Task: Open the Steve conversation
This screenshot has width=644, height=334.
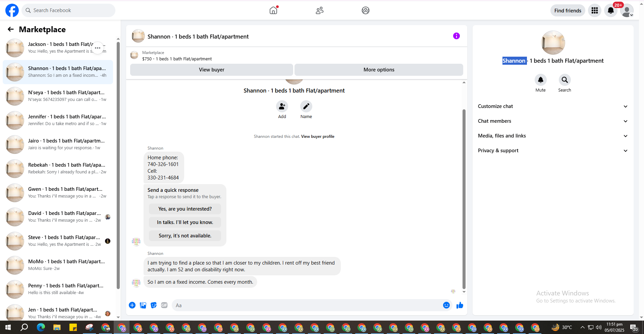Action: (x=58, y=241)
